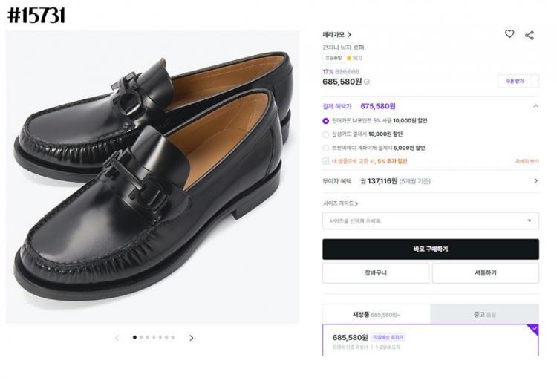
Task: Switch to the 중고 tab
Action: [484, 314]
